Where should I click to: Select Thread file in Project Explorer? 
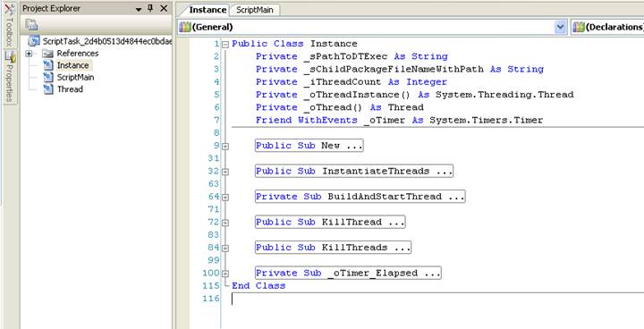pyautogui.click(x=70, y=89)
